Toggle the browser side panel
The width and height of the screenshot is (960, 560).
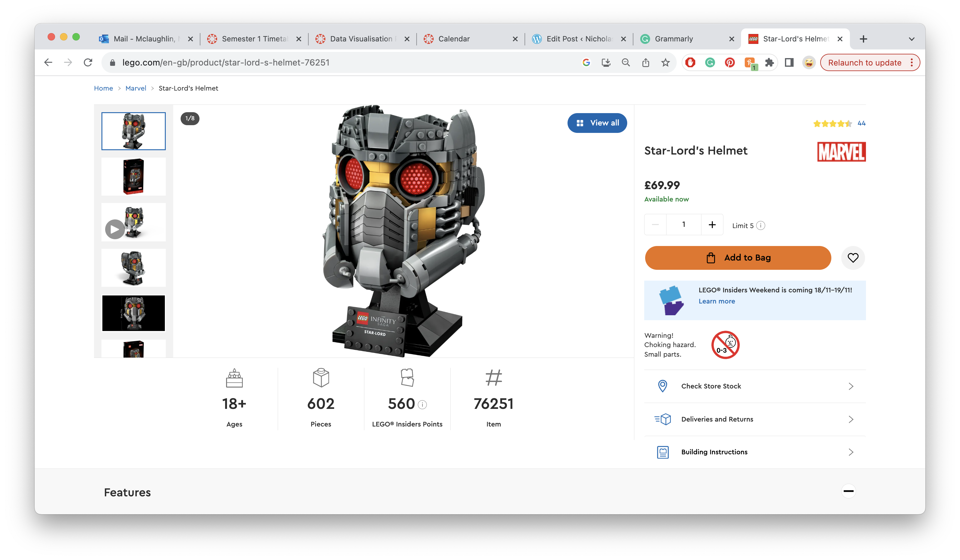[789, 62]
